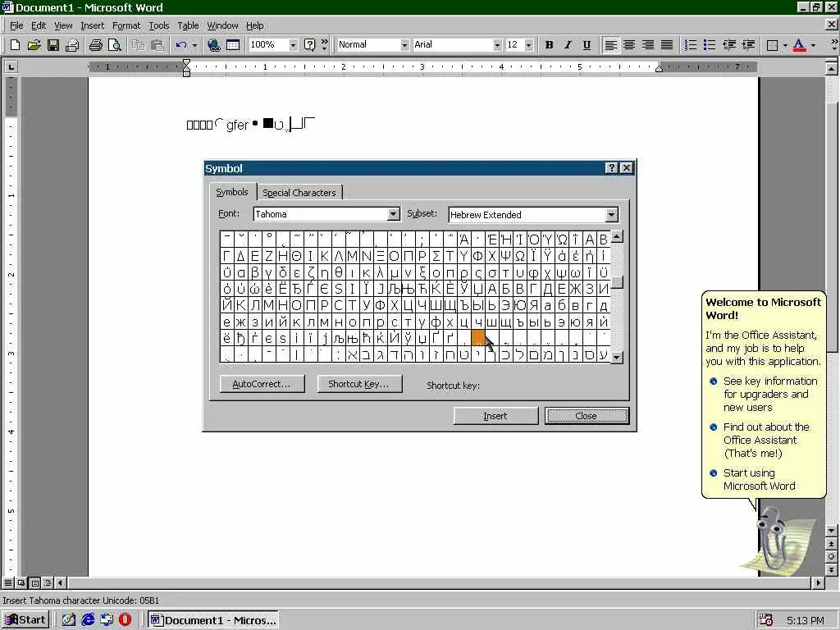Open the font color dropdown arrow

[x=813, y=45]
